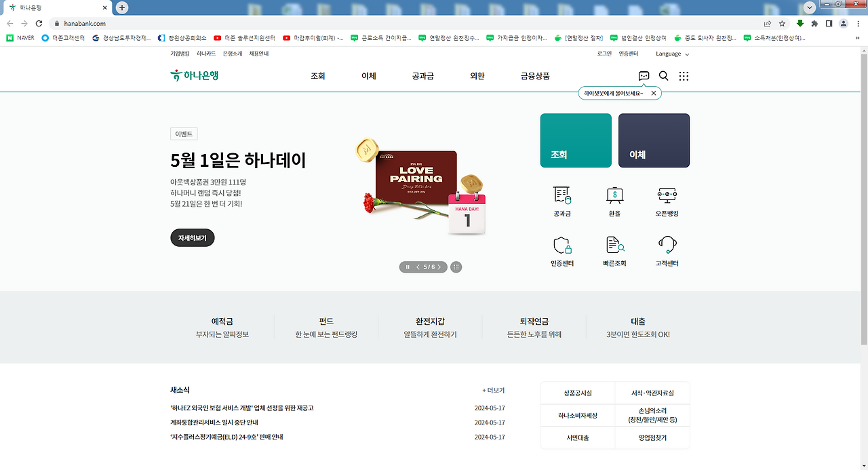868x470 pixels.
Task: Click the 로그인 link
Action: tap(604, 54)
